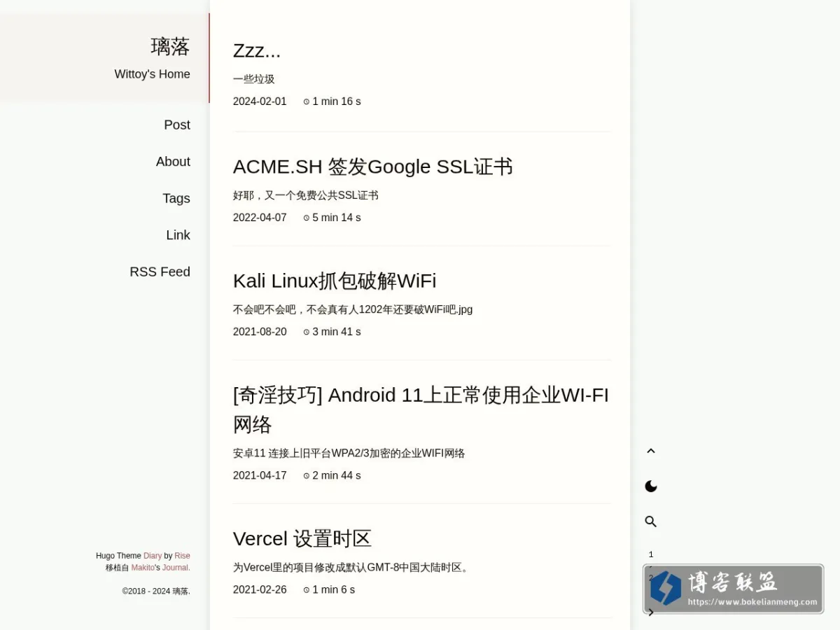Click the 璃落 site title
The height and width of the screenshot is (630, 840).
pyautogui.click(x=170, y=46)
